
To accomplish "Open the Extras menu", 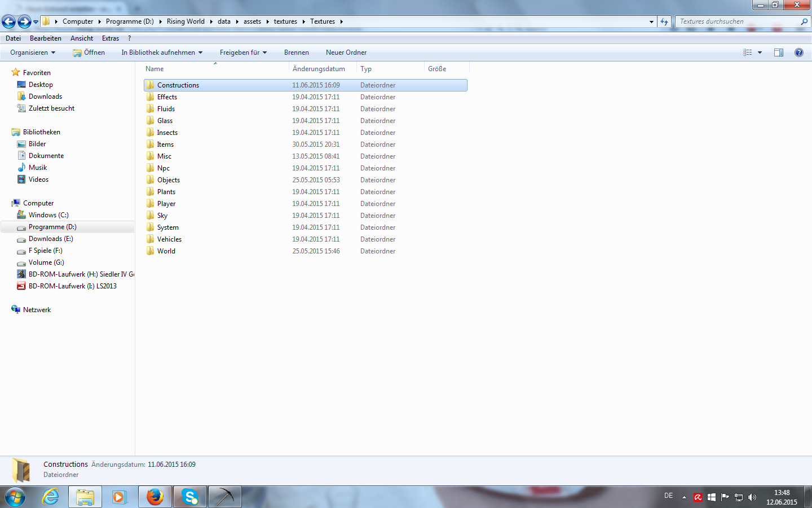I will pos(111,38).
